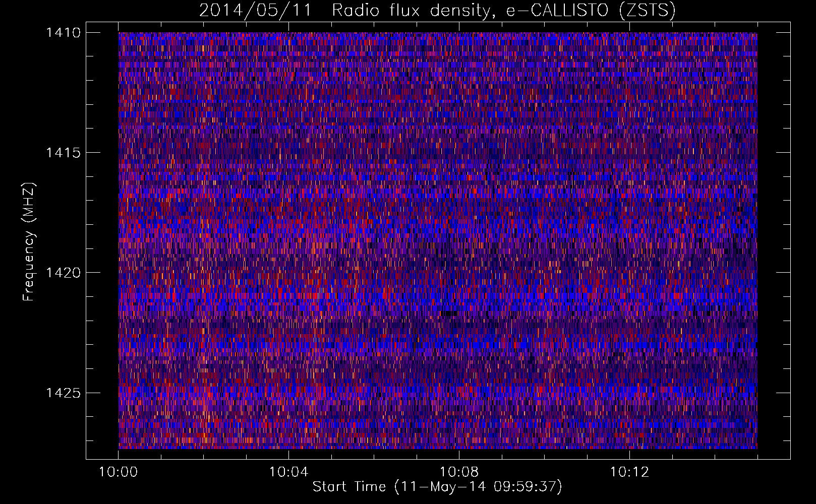The height and width of the screenshot is (504, 816).
Task: Click the 1415 frequency tick label
Action: click(63, 153)
